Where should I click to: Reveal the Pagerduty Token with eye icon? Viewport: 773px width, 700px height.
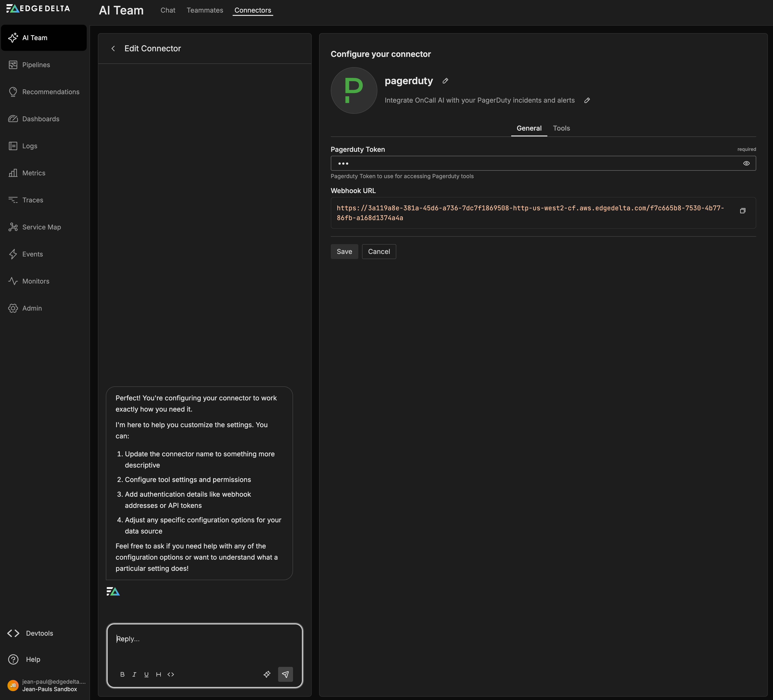click(746, 163)
